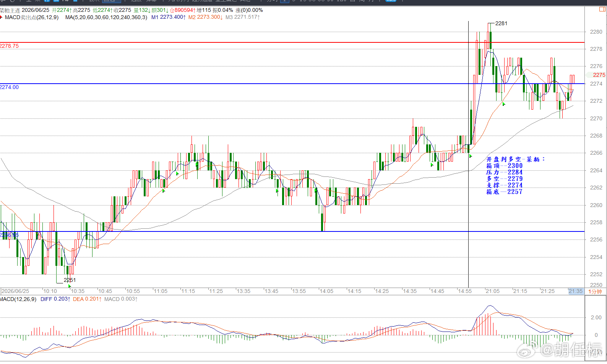Click the orange window icon at top right
This screenshot has width=607, height=364.
tap(602, 10)
